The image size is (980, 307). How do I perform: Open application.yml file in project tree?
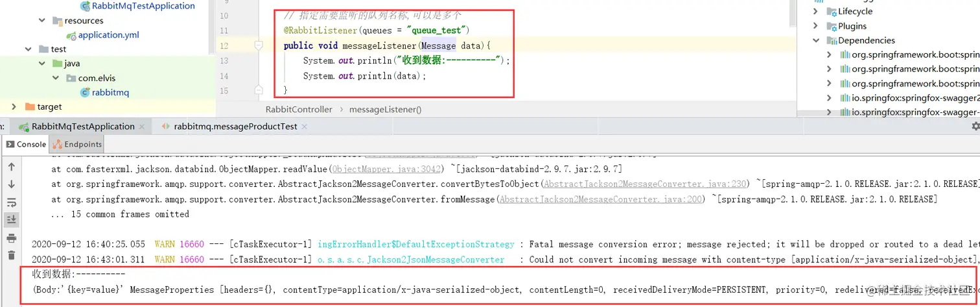pyautogui.click(x=108, y=35)
